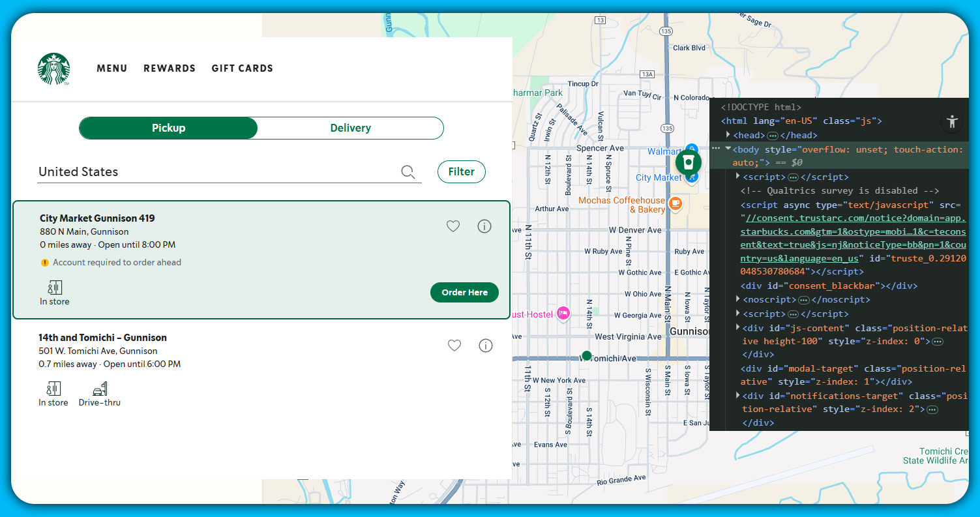The width and height of the screenshot is (980, 517).
Task: Switch to Pickup mode
Action: (169, 128)
